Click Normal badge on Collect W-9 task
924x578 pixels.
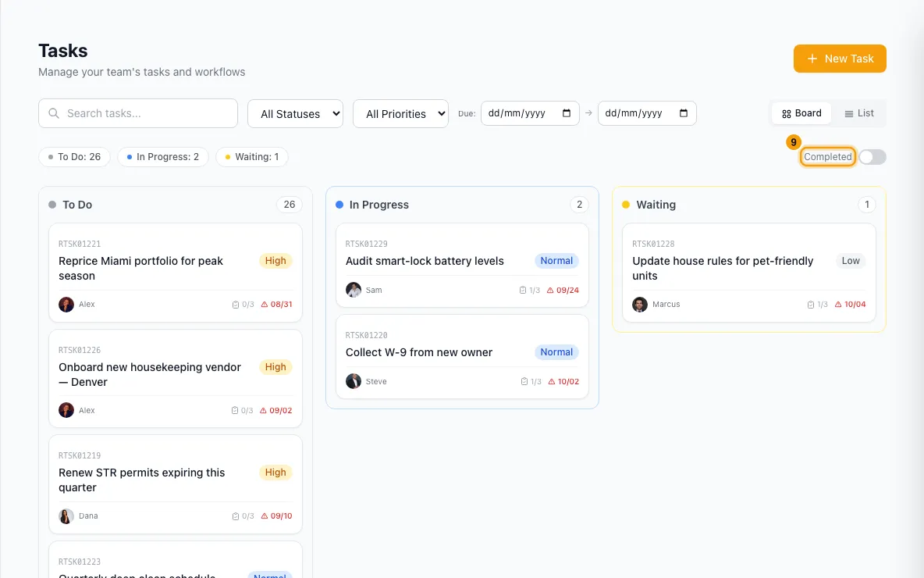[x=556, y=352]
